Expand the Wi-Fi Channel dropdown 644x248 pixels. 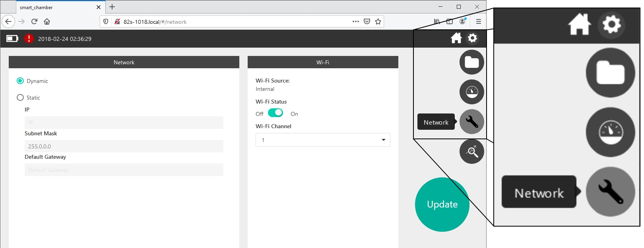point(322,140)
